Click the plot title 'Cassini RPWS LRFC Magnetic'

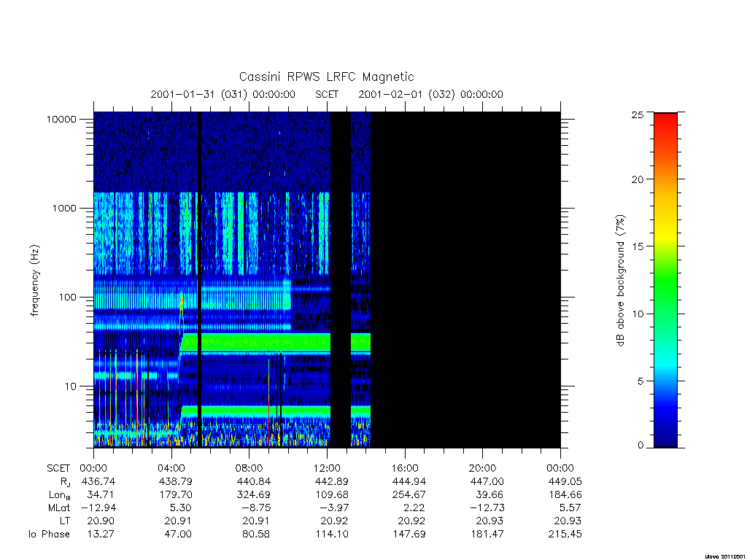326,77
